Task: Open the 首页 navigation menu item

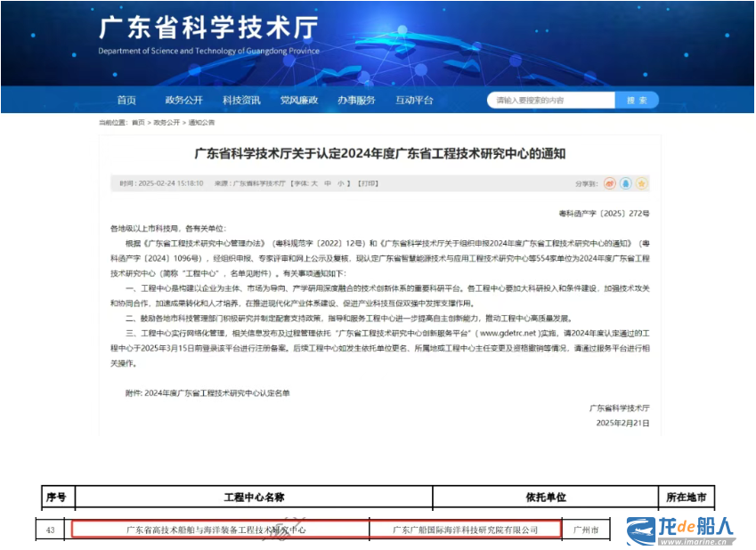Action: (126, 101)
